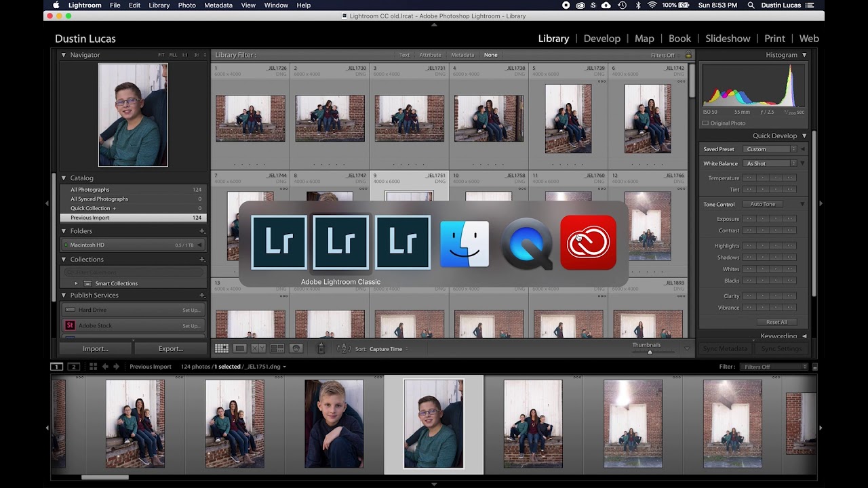Click the Import button
The height and width of the screenshot is (488, 868).
point(96,348)
